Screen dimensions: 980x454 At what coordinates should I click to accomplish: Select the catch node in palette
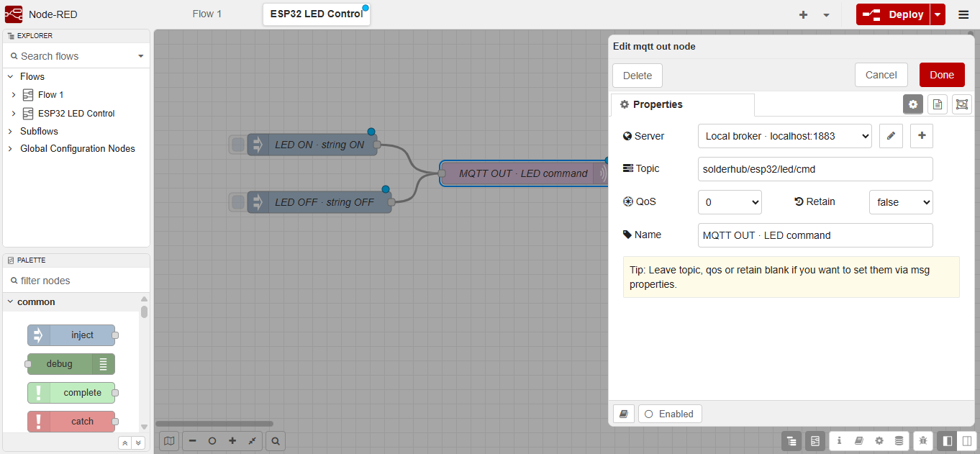click(71, 422)
